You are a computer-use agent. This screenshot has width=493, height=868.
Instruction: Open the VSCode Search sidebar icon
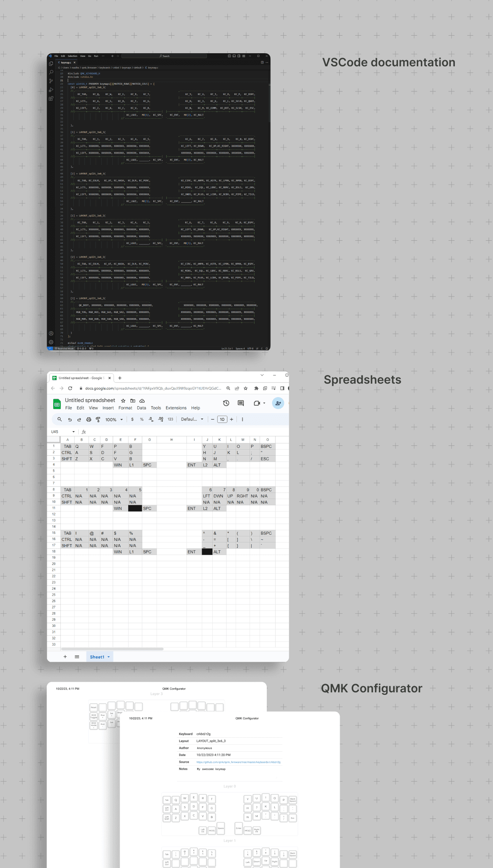(51, 72)
